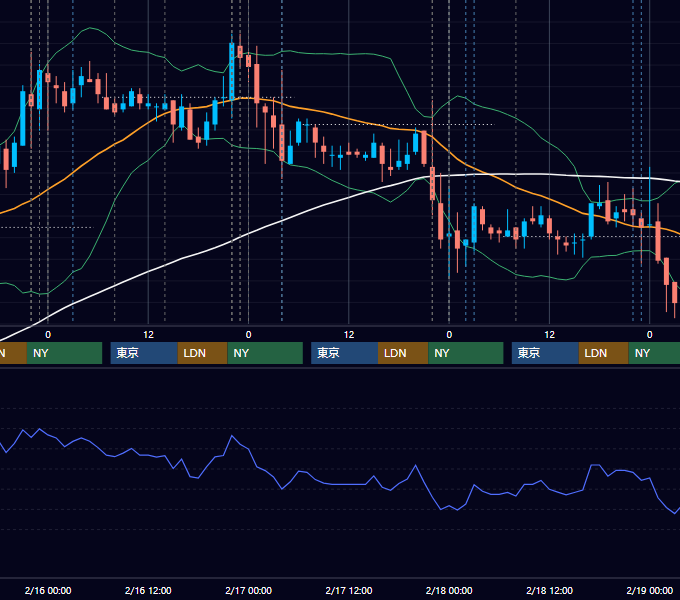Click the hour marker 12 above the 2/17 東京 block
680x600 pixels.
[349, 335]
